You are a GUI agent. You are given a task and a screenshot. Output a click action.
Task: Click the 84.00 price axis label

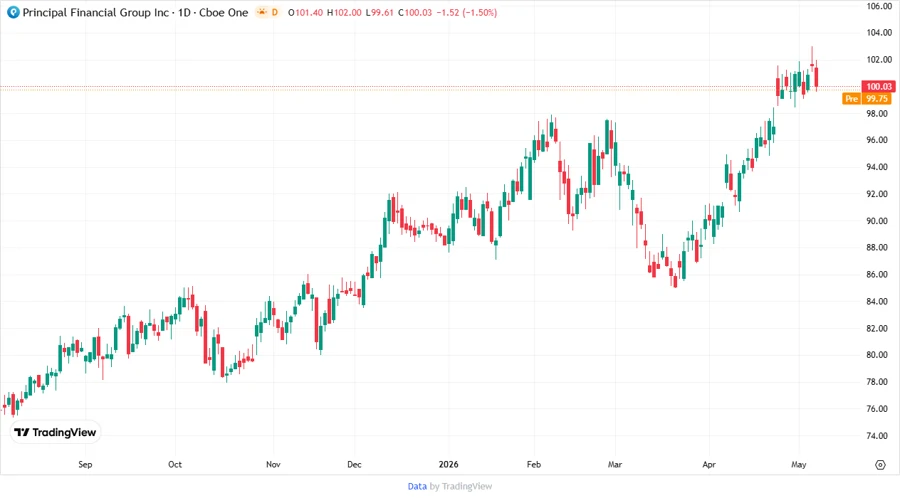coord(879,301)
